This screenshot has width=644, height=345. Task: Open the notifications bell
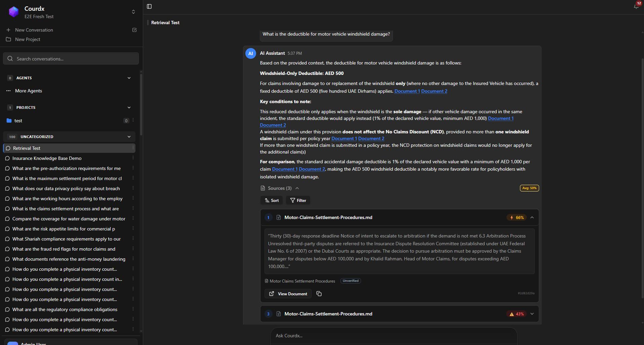pyautogui.click(x=636, y=6)
